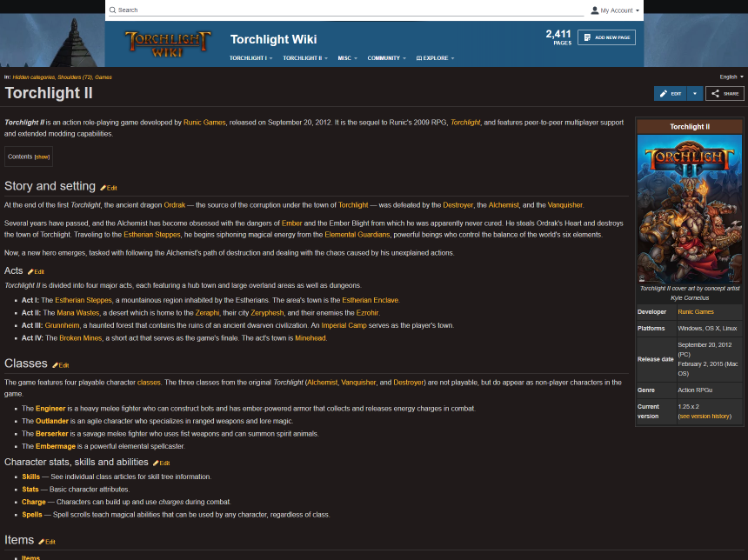The width and height of the screenshot is (748, 560).
Task: Open the Estherian Steppes link under Act I
Action: click(x=83, y=300)
